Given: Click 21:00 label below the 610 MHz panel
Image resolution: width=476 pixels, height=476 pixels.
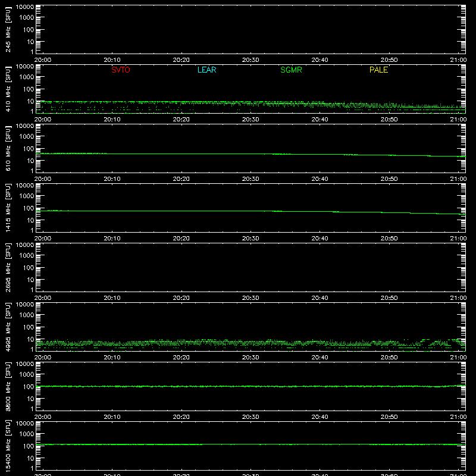Looking at the screenshot, I should (458, 179).
